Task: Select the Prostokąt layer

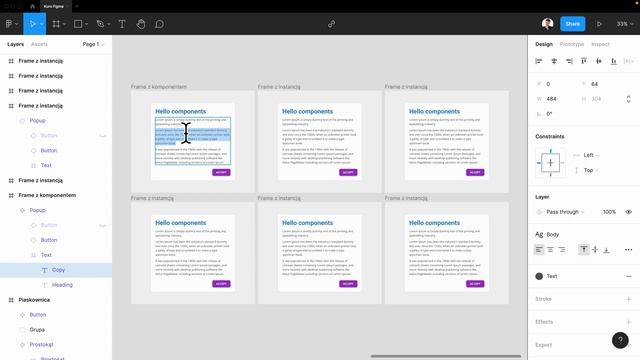Action: [x=56, y=344]
